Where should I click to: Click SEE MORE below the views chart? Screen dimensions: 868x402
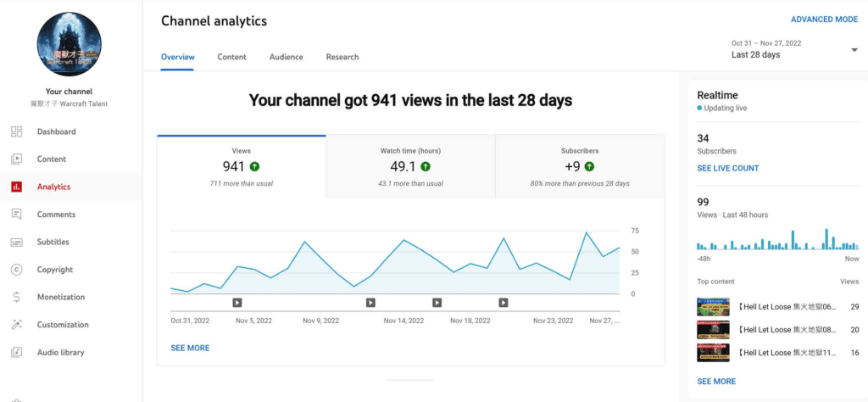tap(190, 348)
